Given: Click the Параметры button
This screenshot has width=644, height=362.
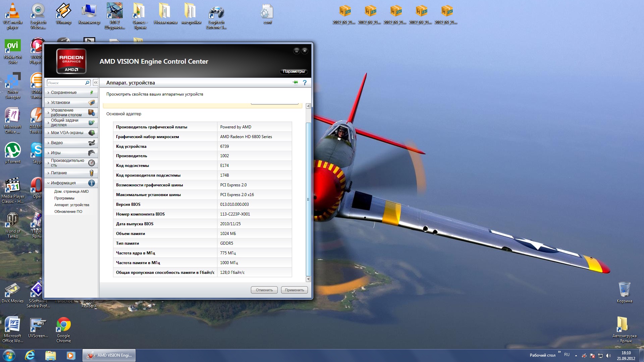Looking at the screenshot, I should click(x=293, y=71).
